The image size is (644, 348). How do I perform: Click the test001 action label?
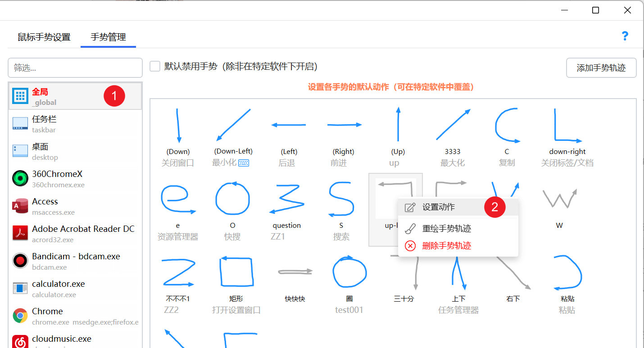(x=349, y=310)
